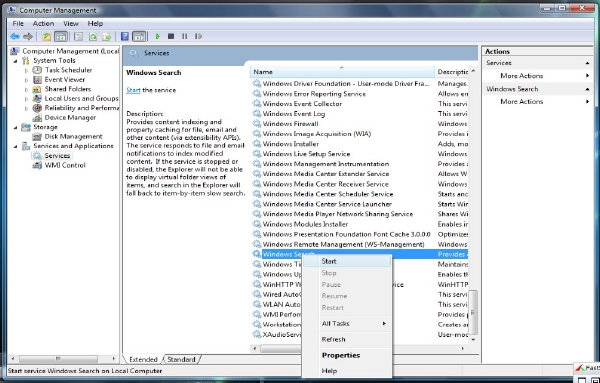Collapse the Services section in Actions pane
This screenshot has height=383, width=600.
pos(587,63)
